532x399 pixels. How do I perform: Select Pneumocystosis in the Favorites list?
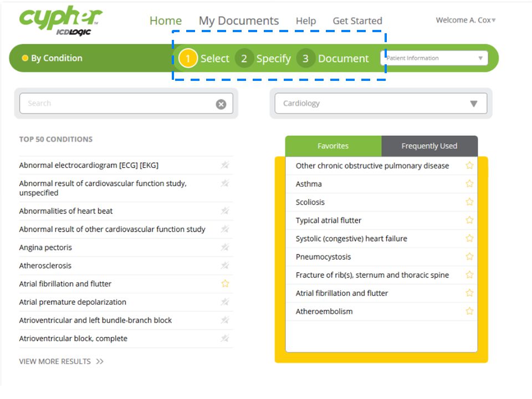(323, 257)
